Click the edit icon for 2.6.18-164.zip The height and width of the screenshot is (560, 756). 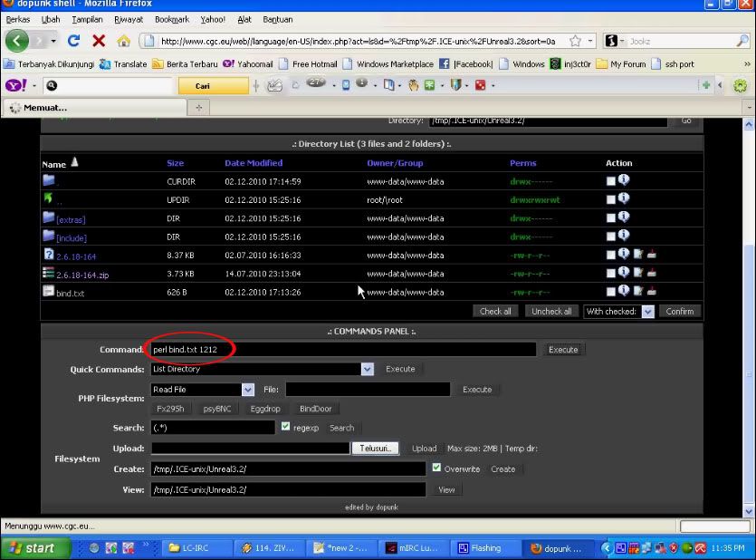click(637, 273)
